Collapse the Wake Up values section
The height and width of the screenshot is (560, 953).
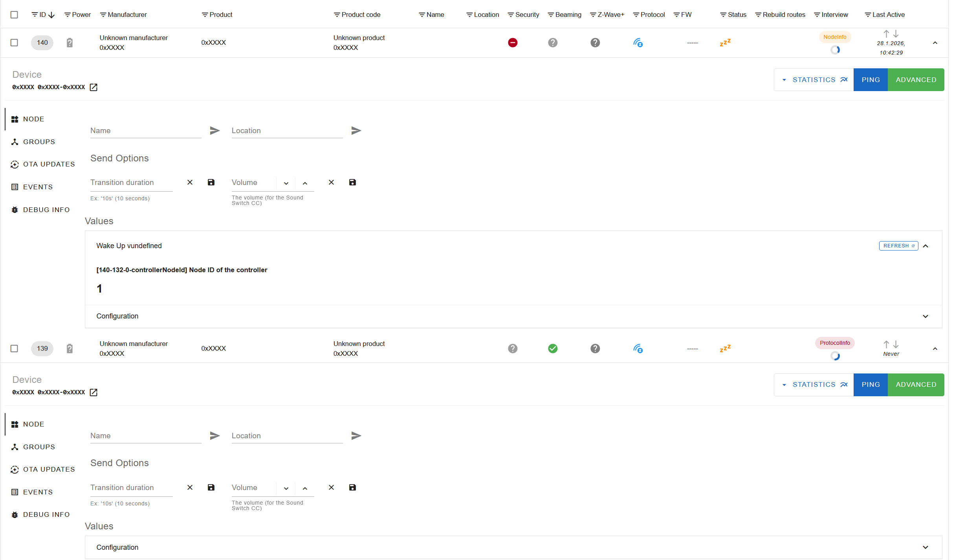point(925,246)
